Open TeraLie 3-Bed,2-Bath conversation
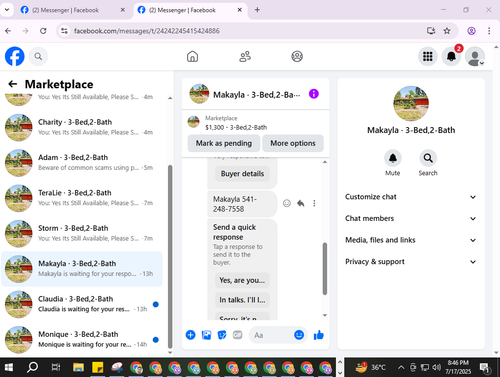Screen dimensions: 500x377 [82, 198]
